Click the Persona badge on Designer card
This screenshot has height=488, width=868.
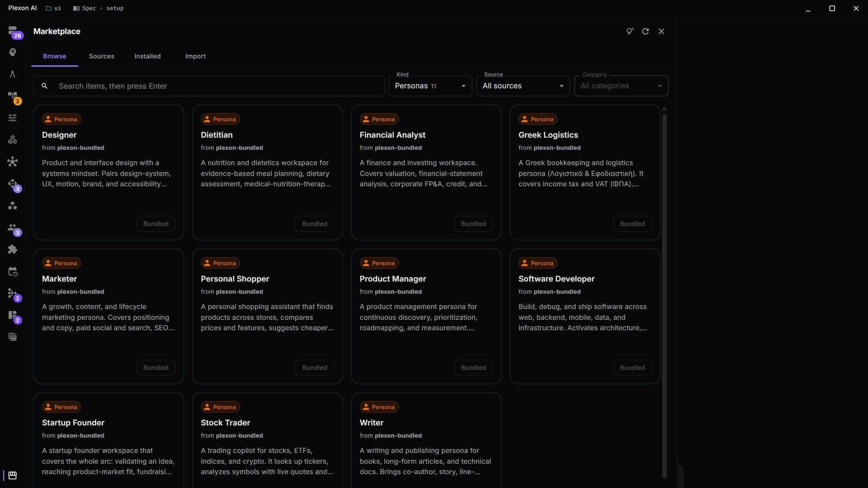62,119
